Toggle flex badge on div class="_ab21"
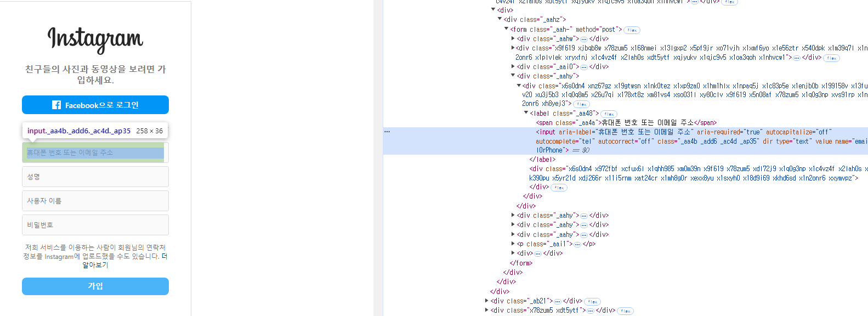868x316 pixels. (x=593, y=302)
